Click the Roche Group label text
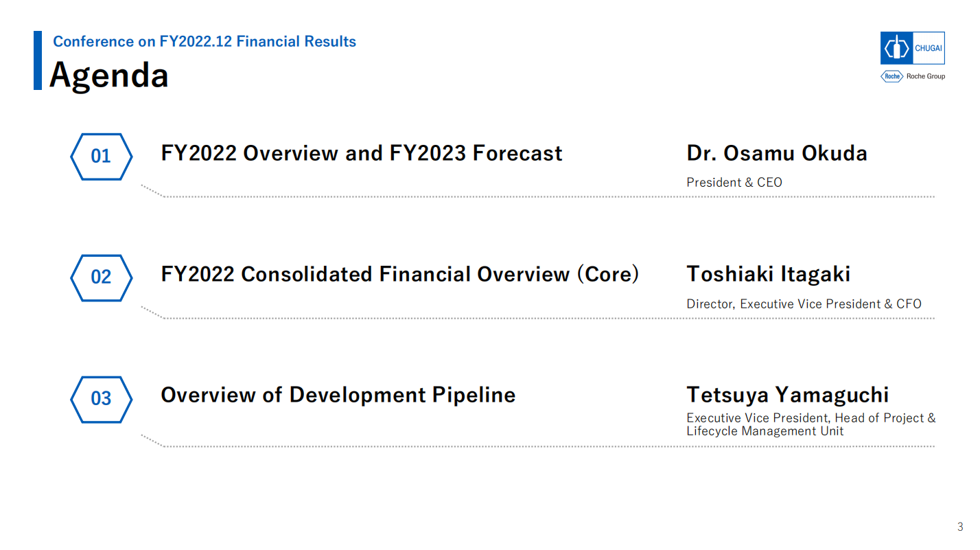Image resolution: width=980 pixels, height=550 pixels. (925, 76)
